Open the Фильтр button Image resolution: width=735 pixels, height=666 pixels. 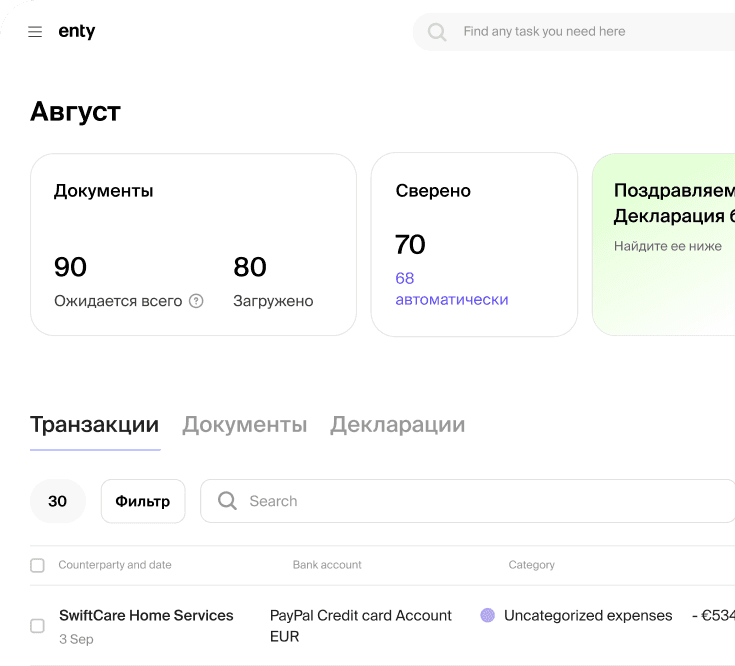pos(143,501)
